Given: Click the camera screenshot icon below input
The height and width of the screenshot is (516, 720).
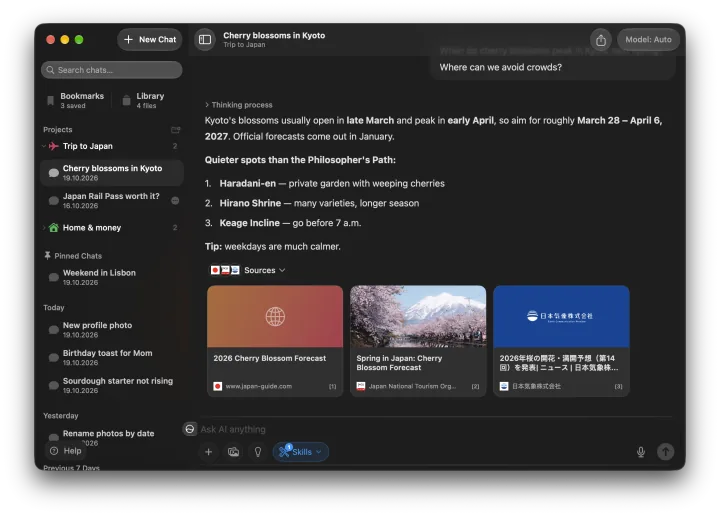Looking at the screenshot, I should tap(233, 452).
